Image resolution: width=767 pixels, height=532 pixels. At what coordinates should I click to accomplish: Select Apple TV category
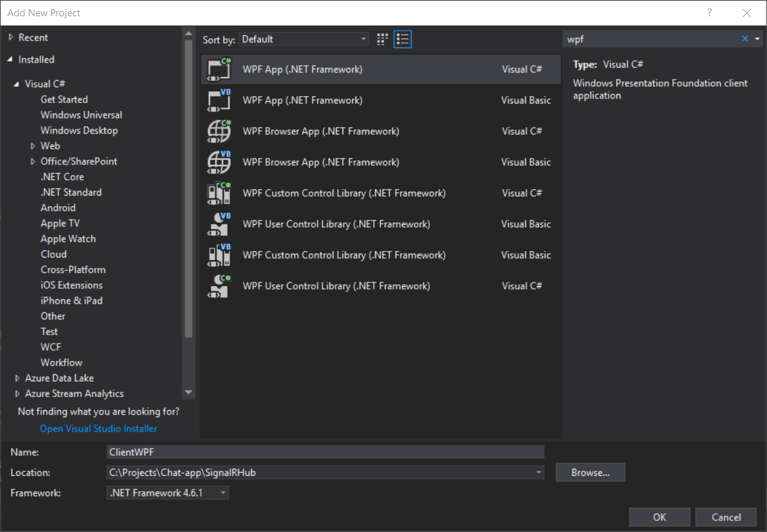(x=60, y=224)
